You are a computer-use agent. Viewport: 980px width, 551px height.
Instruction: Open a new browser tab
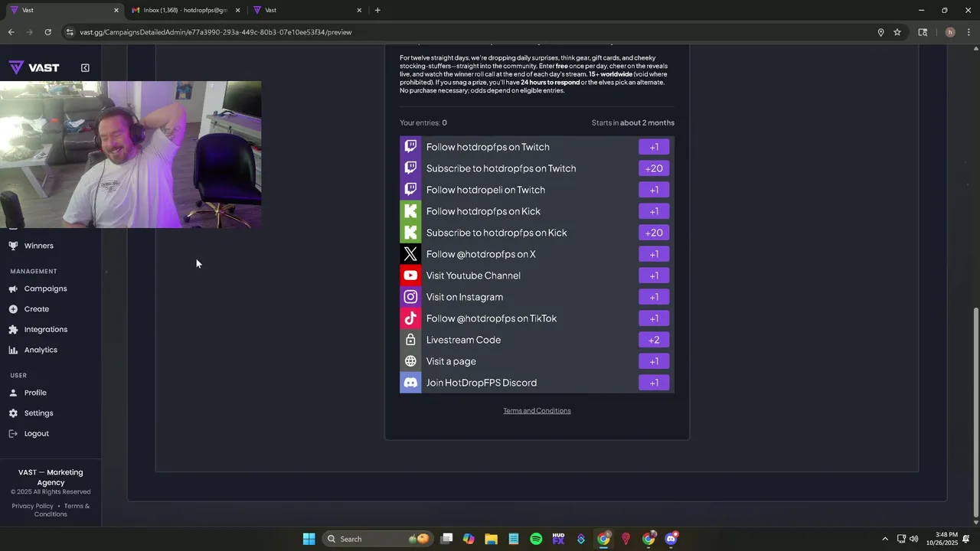(377, 10)
